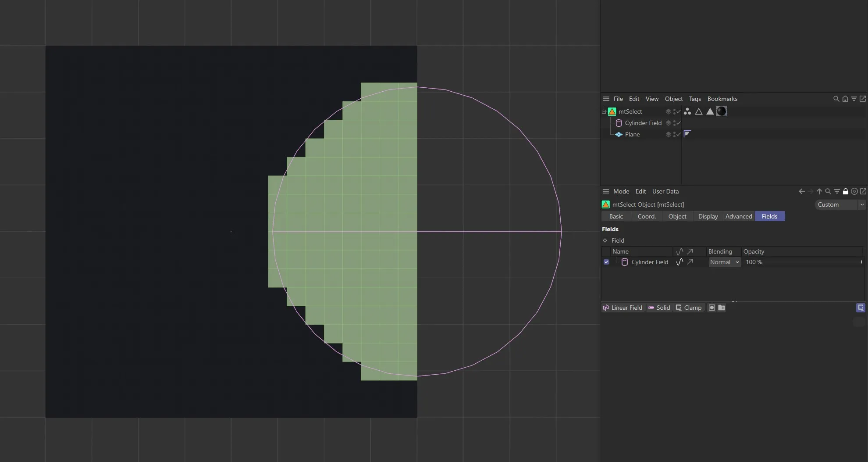Toggle the Cylinder Field checkbox in Fields list
868x462 pixels.
click(606, 262)
